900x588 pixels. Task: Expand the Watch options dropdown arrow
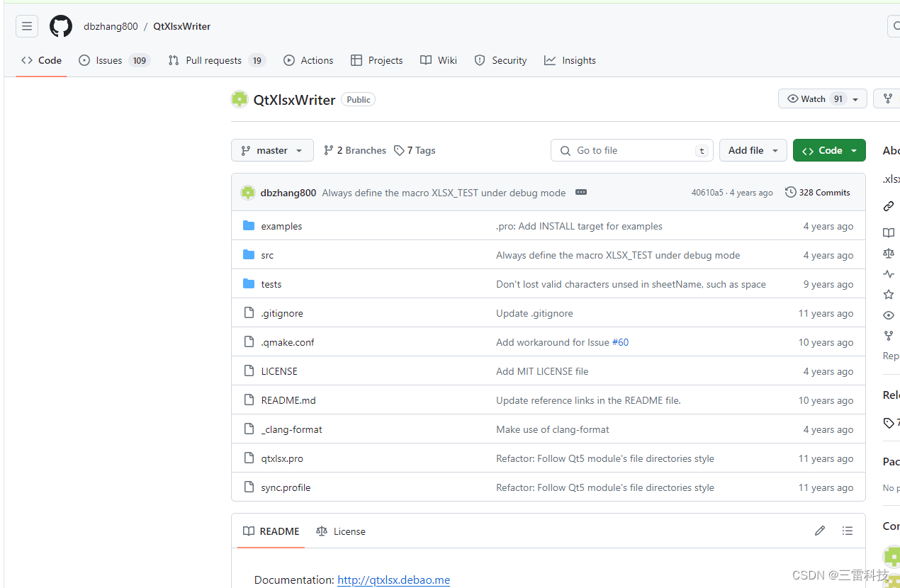855,99
